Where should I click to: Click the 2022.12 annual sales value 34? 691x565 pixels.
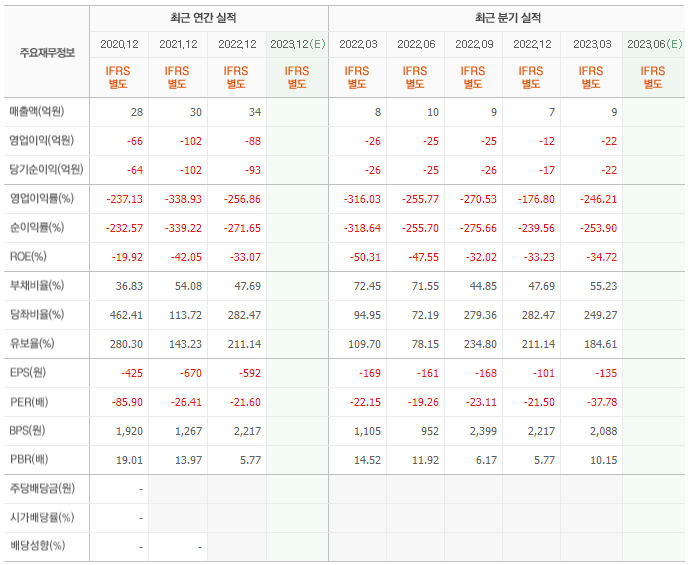coord(255,112)
